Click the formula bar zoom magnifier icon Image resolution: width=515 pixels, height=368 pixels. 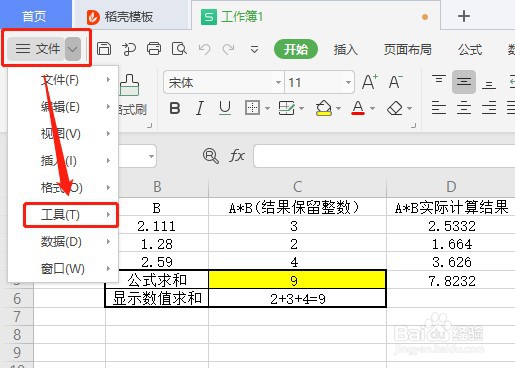(211, 156)
